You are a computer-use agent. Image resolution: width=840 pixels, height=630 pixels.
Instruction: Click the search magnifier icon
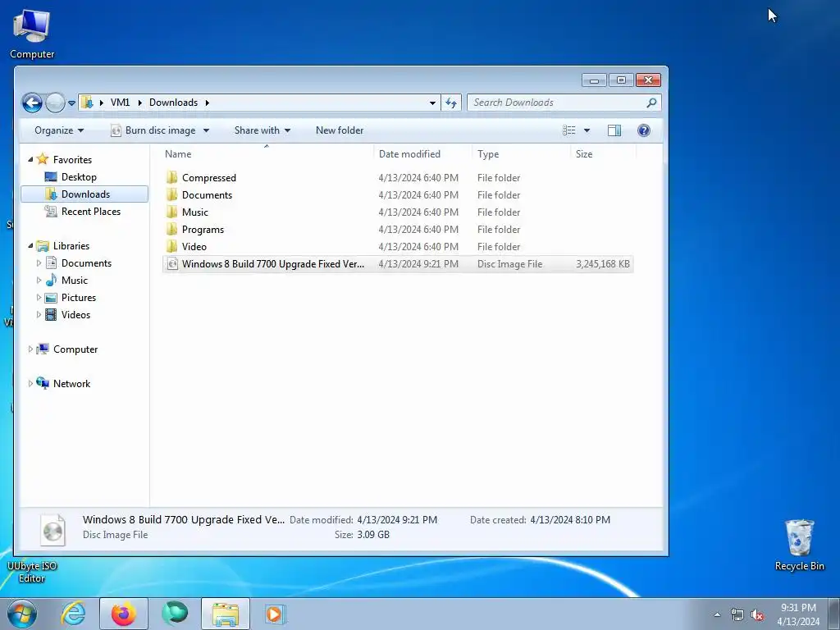651,103
